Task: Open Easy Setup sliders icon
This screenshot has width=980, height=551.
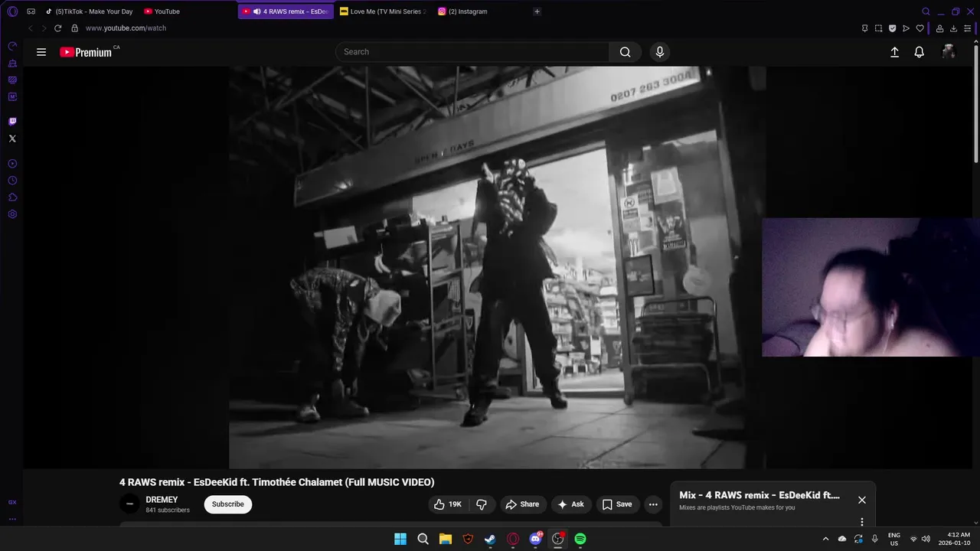Action: tap(967, 28)
